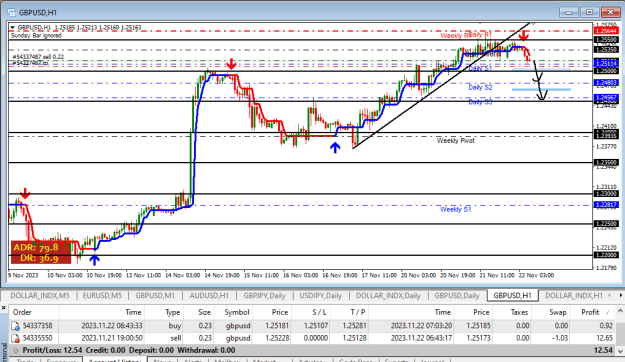Click the Profit/Loss: 12.54 summary text
Viewport: 625px width, 362px height.
pyautogui.click(x=53, y=351)
